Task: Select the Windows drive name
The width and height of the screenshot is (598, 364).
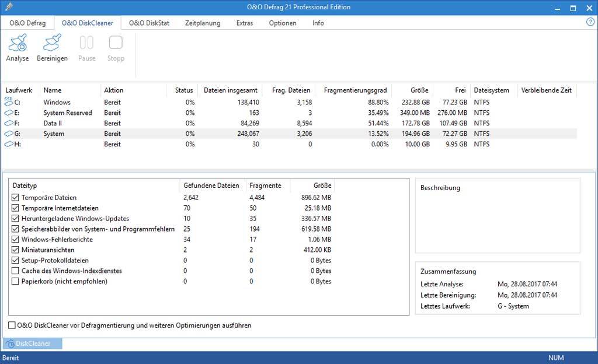Action: coord(57,103)
